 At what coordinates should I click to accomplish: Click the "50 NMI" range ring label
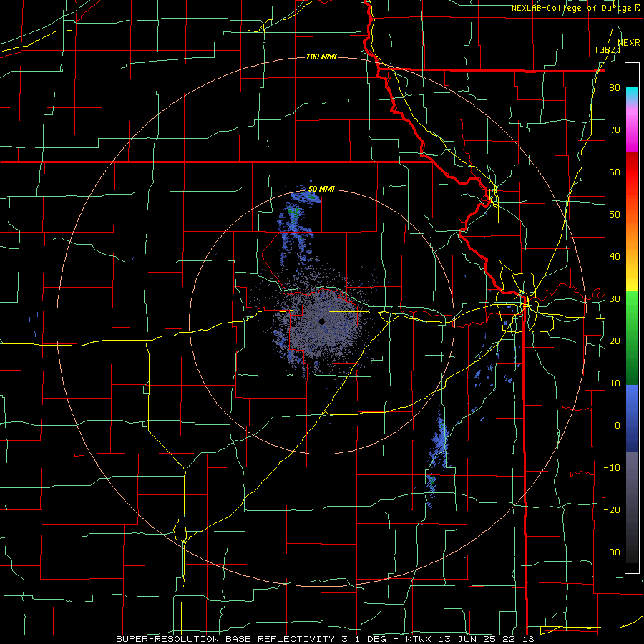321,189
